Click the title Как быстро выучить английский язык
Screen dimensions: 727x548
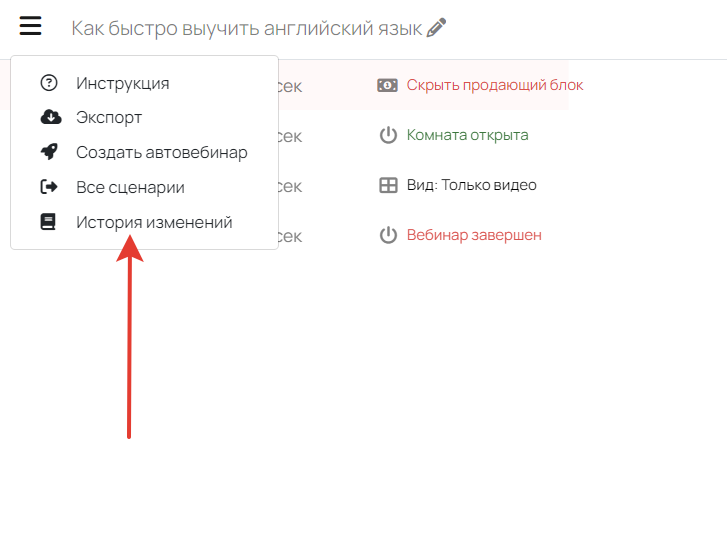(247, 28)
